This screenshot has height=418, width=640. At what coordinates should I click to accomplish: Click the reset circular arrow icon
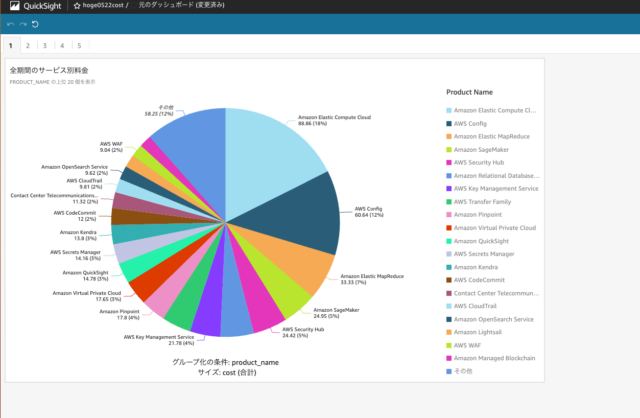(x=35, y=24)
